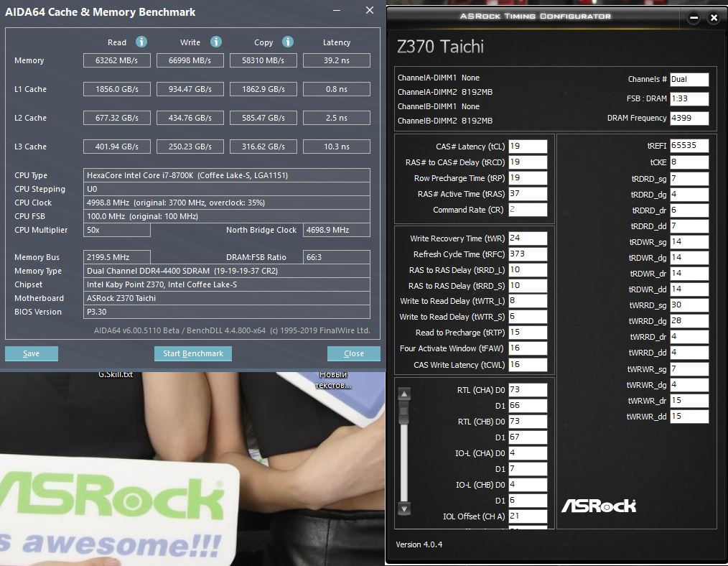The image size is (728, 566).
Task: Click the Four Activate Window (tFAW) field
Action: (528, 348)
